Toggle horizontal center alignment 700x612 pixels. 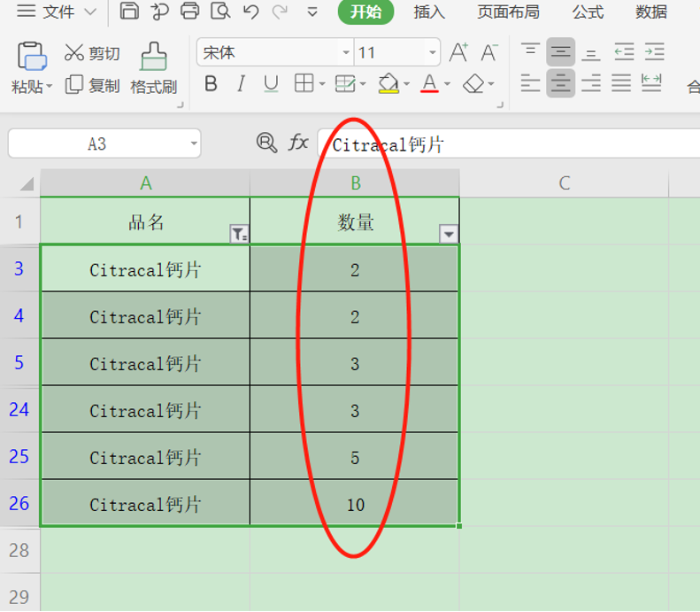coord(561,83)
